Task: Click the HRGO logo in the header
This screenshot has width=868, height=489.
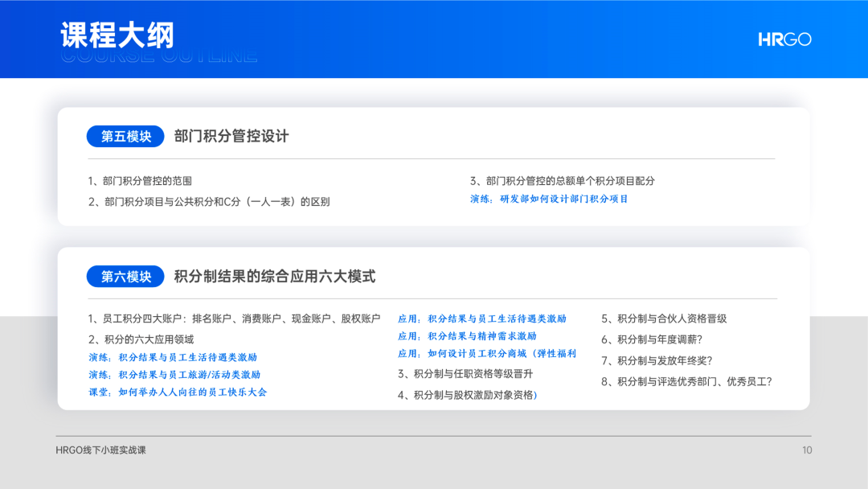Action: click(784, 39)
